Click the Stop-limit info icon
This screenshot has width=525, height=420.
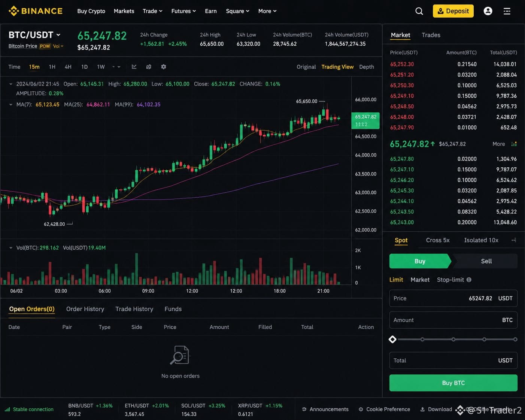click(469, 280)
